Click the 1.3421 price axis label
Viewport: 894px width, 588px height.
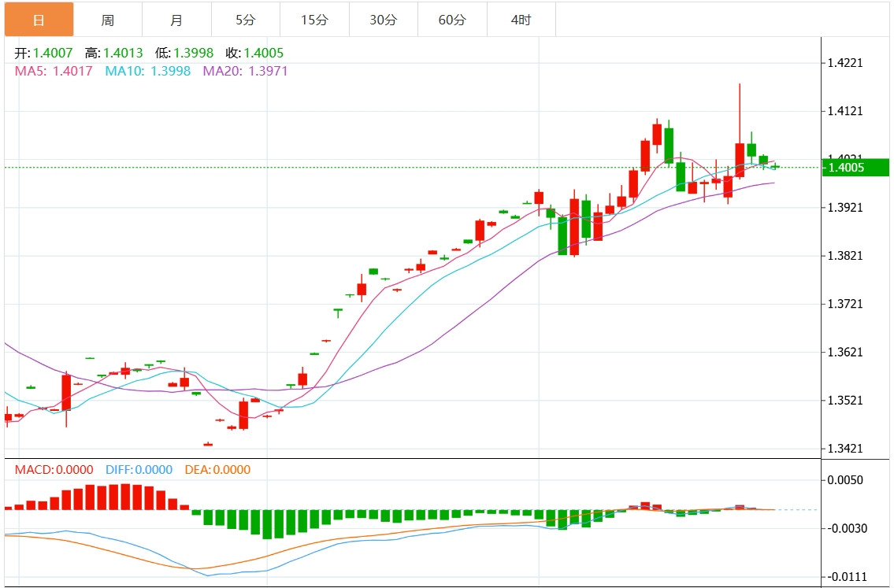[845, 449]
